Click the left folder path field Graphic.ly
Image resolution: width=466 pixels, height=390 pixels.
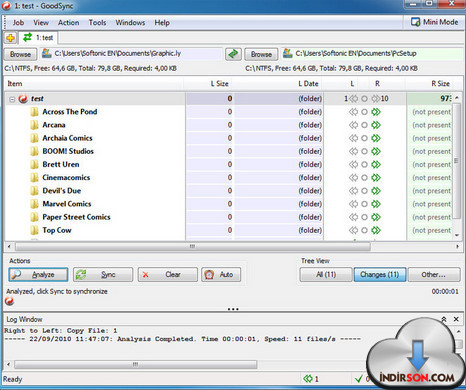click(131, 53)
